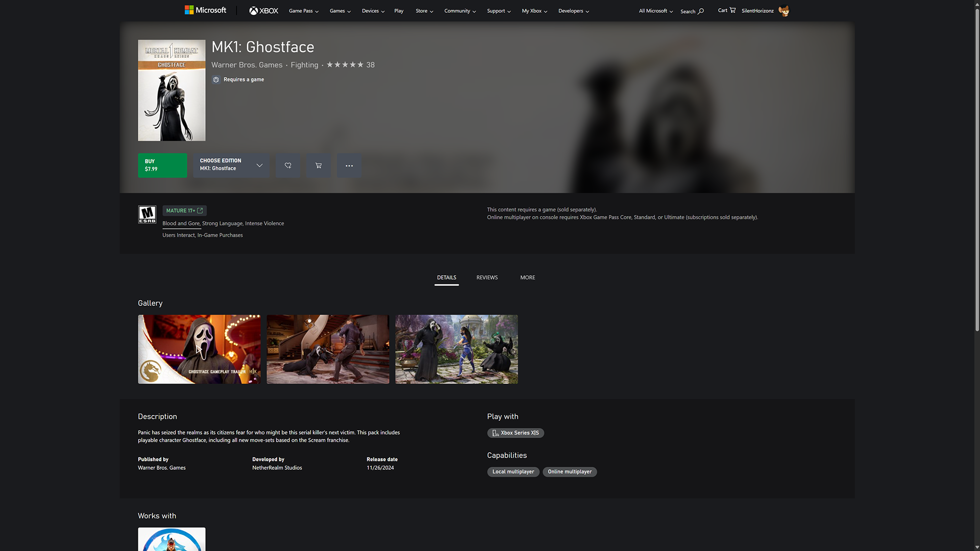Click the MK1: Ghostface page title

(x=263, y=47)
